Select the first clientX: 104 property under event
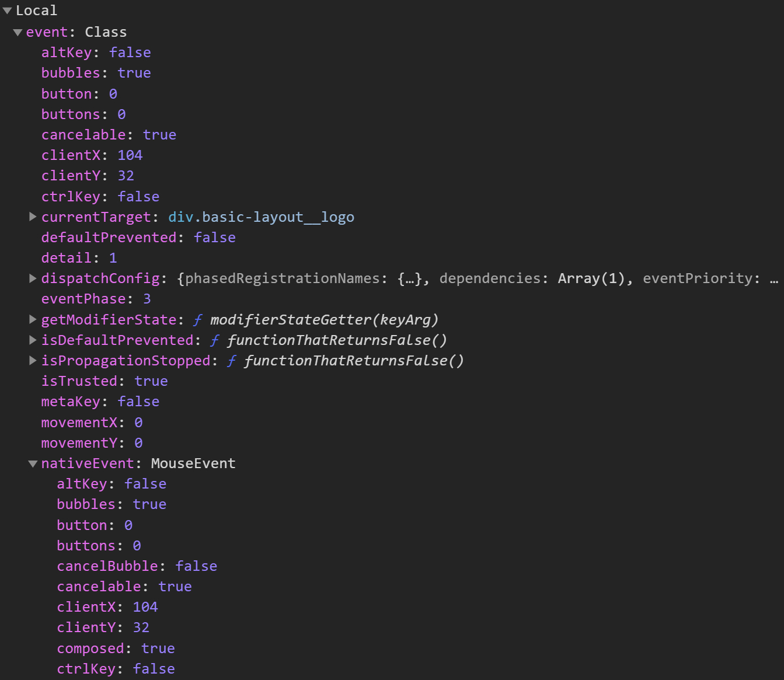 pos(92,155)
